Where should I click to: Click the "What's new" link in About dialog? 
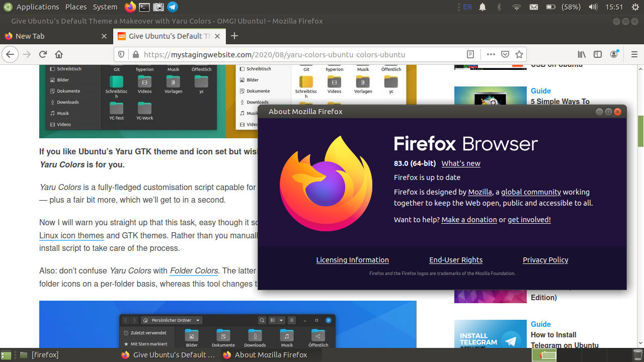460,163
